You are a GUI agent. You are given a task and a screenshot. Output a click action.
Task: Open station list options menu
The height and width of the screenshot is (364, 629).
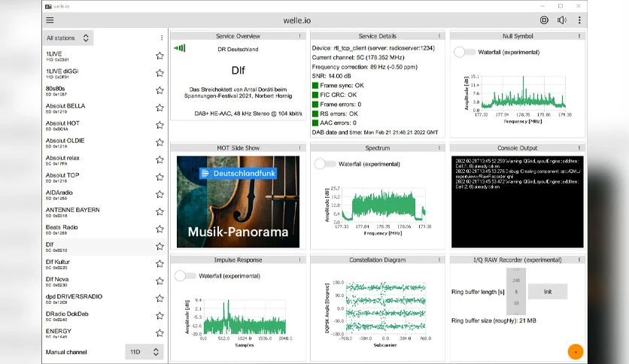(x=162, y=38)
